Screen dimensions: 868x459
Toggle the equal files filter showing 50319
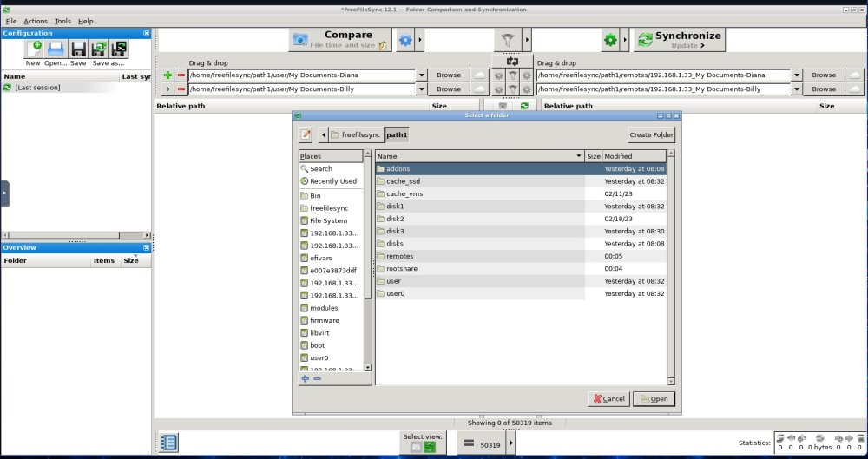pyautogui.click(x=482, y=444)
